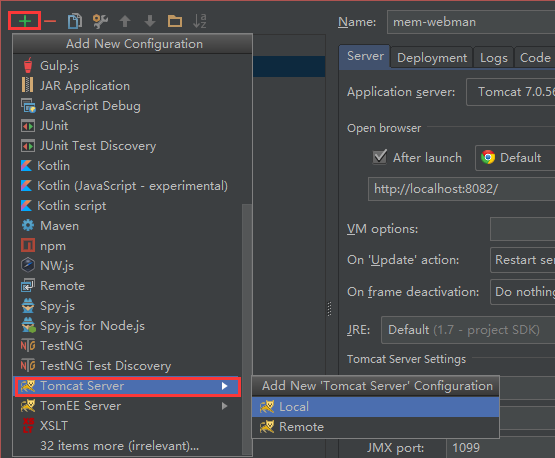The image size is (555, 458).
Task: Open the JRE Default dropdown
Action: 468,330
